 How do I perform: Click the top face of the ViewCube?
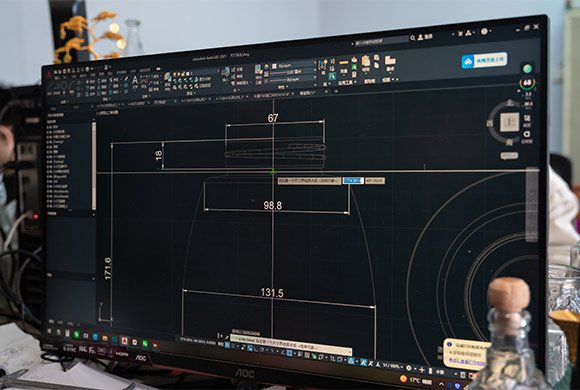pos(509,122)
